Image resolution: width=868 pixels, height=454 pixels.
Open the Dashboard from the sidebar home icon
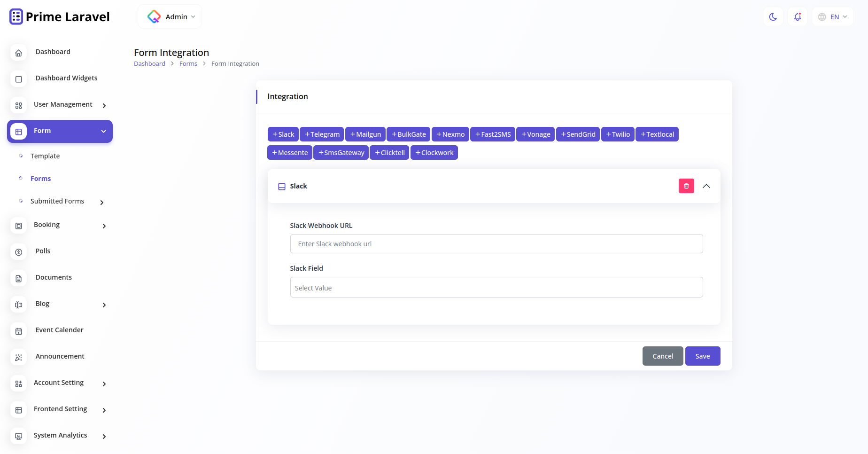(x=18, y=53)
